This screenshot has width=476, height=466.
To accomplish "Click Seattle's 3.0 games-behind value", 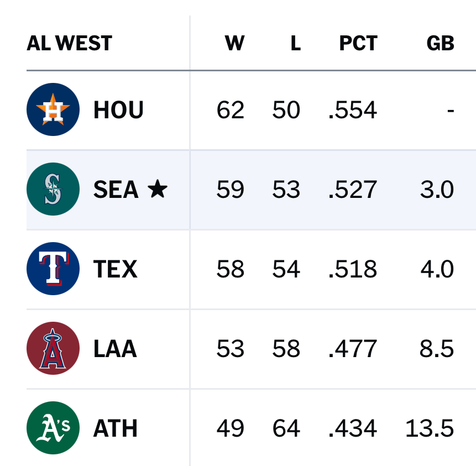I will pos(437,189).
